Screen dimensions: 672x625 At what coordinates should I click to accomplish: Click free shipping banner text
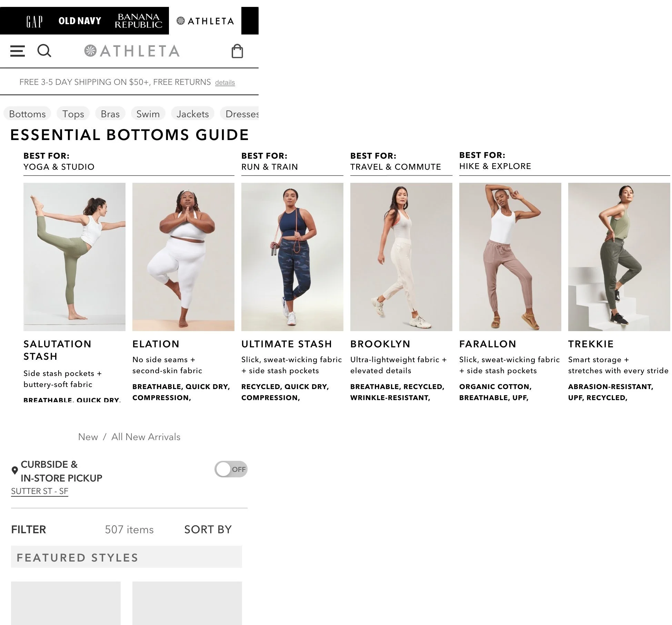coord(115,82)
